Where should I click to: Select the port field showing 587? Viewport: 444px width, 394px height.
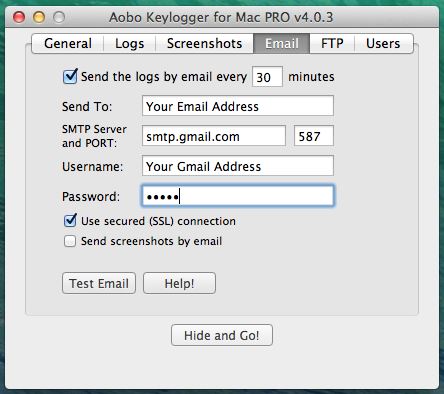314,136
